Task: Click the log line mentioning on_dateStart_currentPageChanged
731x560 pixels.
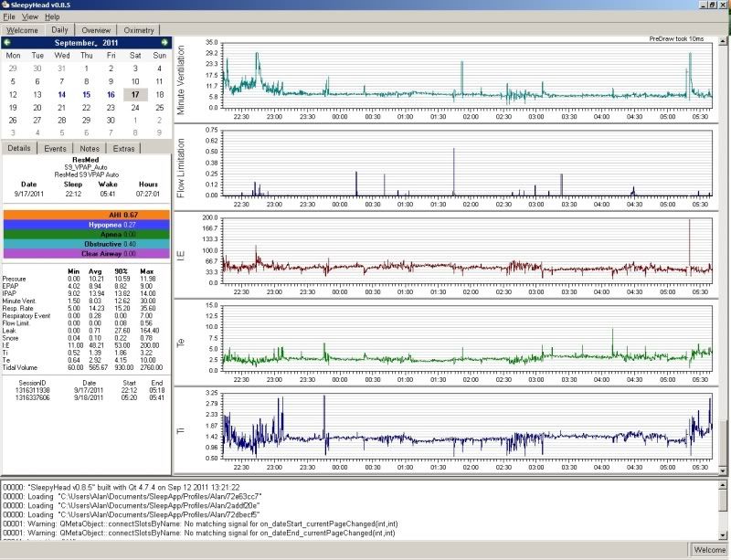Action: click(200, 523)
